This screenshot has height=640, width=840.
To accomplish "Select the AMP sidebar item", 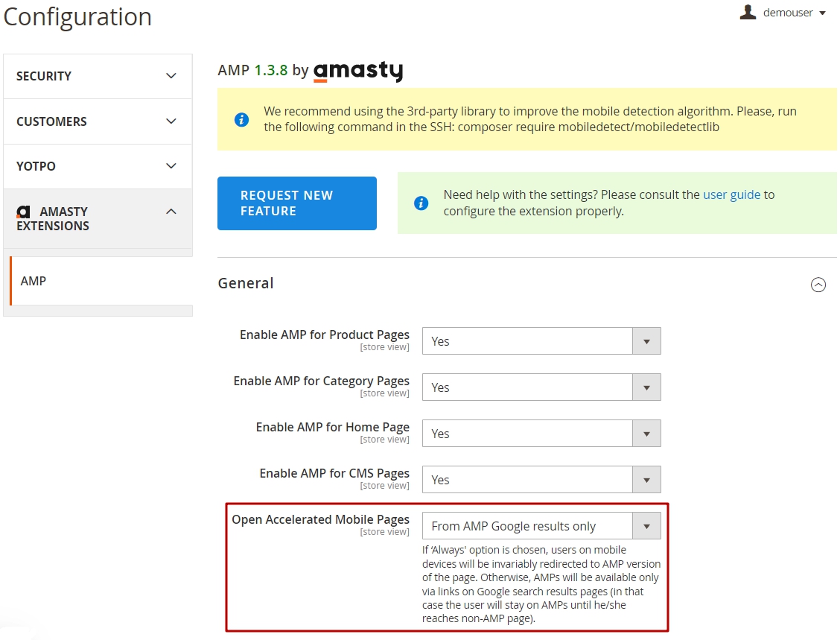I will click(x=101, y=281).
